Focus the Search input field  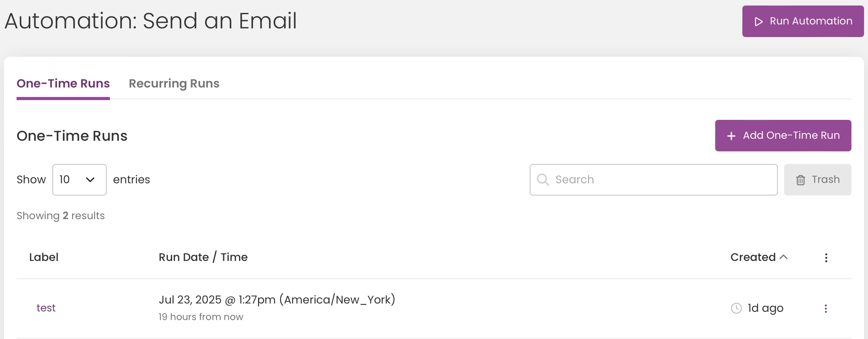(x=654, y=180)
